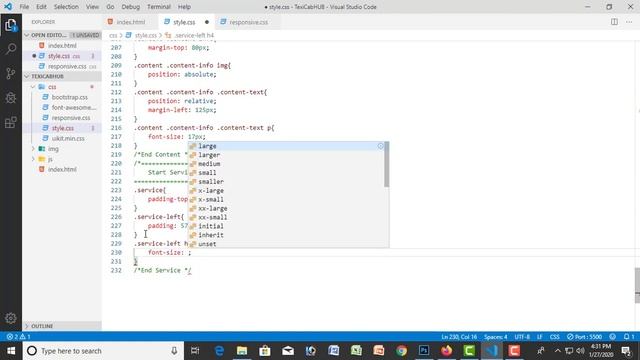Viewport: 640px width, 360px height.
Task: Expand the img folder
Action: [x=33, y=149]
